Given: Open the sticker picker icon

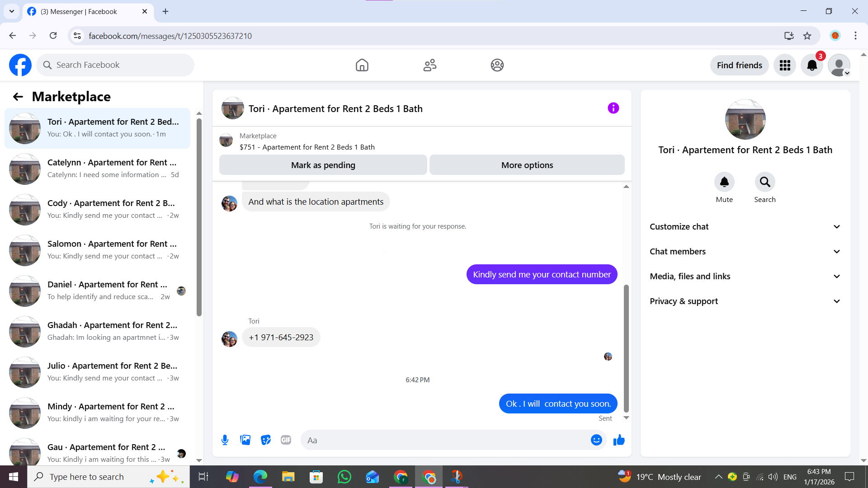Looking at the screenshot, I should pos(266,440).
